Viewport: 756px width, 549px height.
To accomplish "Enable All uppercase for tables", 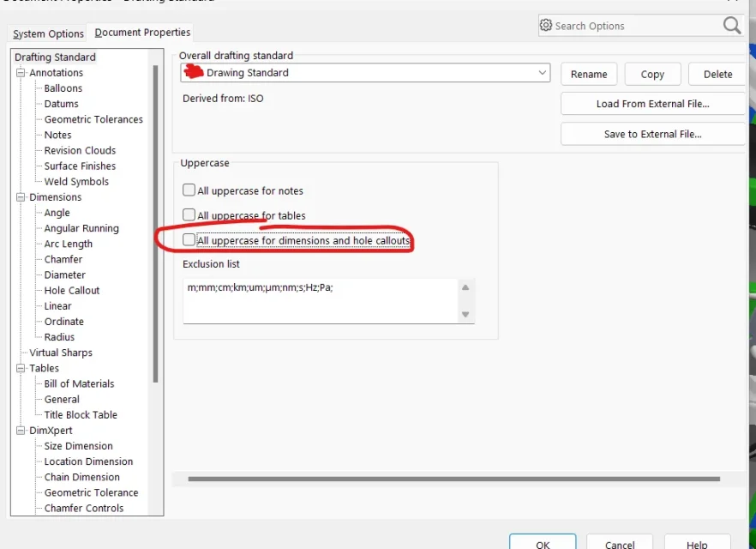I will coord(189,214).
